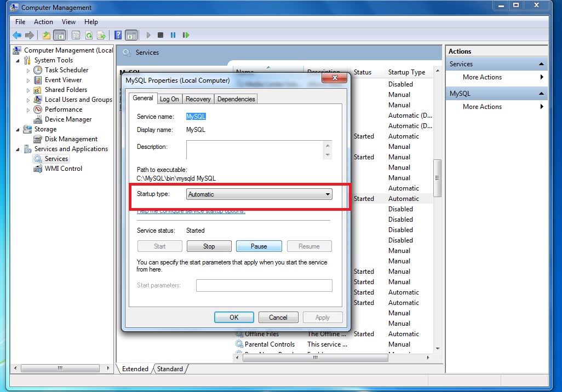Click the Pause button in MySQL Properties
Screen dimensions: 562x392
point(259,246)
